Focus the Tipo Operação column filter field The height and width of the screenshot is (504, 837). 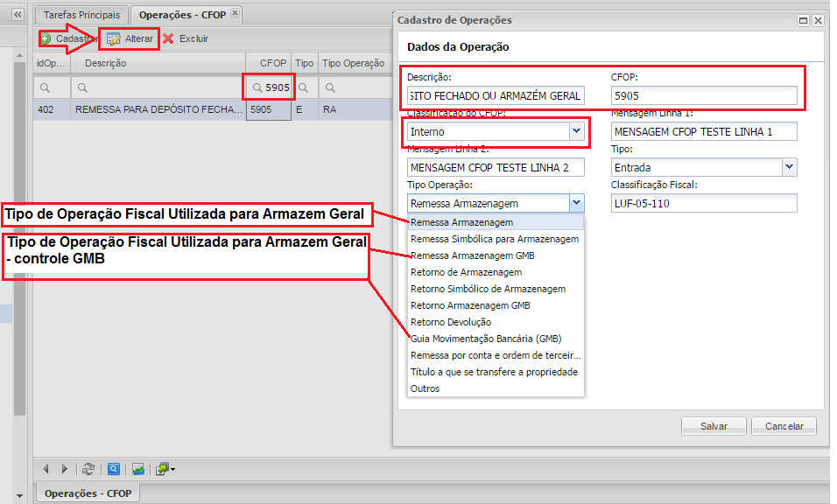pos(355,87)
